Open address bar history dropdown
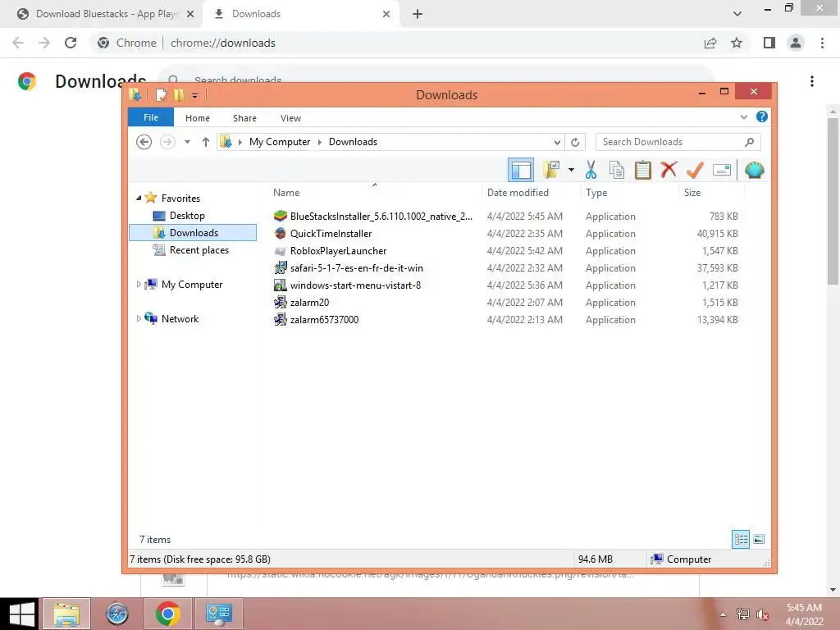The height and width of the screenshot is (630, 840). point(557,142)
